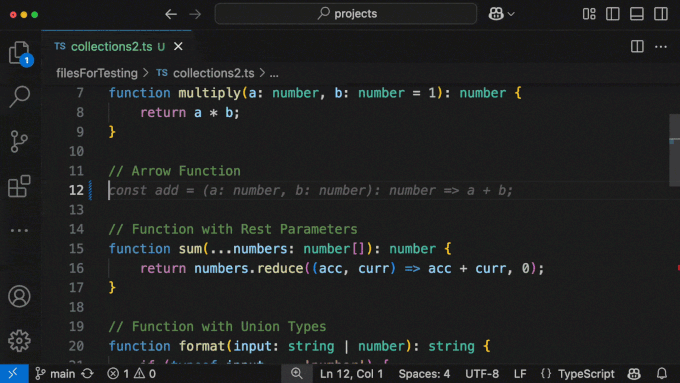Viewport: 680px width, 383px height.
Task: Click '// Function with Union Types' comment
Action: [x=217, y=326]
